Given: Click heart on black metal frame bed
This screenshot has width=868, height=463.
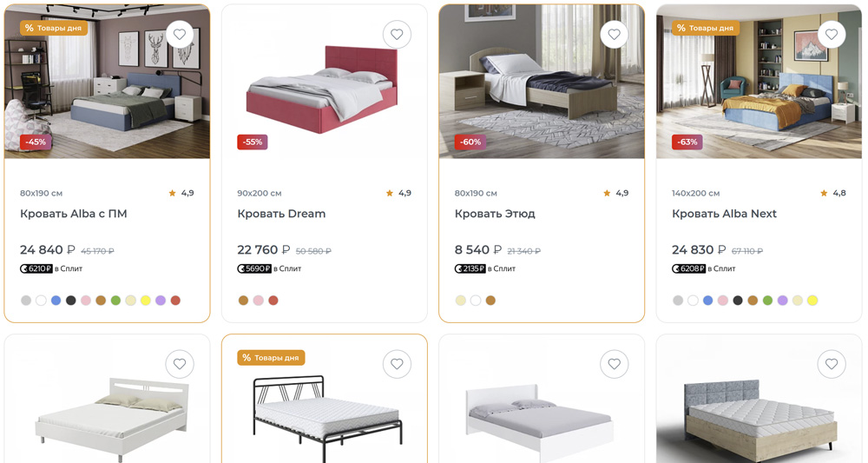Looking at the screenshot, I should click(x=397, y=364).
